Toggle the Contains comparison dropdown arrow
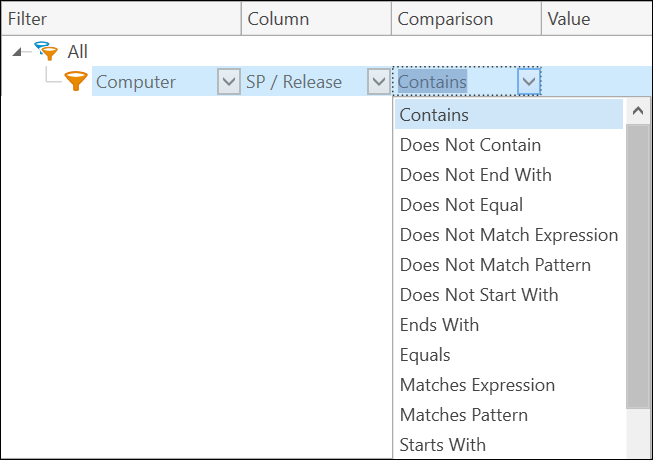Viewport: 653px width, 460px height. coord(529,82)
